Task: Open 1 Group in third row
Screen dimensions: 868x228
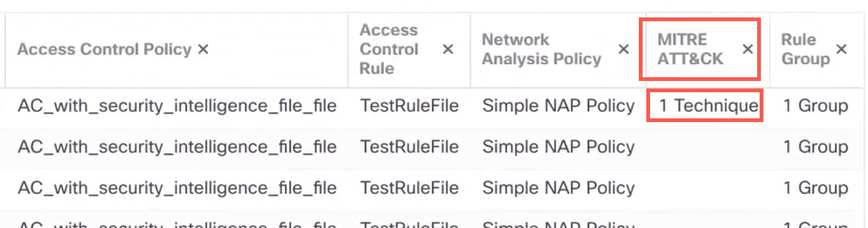Action: [x=816, y=188]
